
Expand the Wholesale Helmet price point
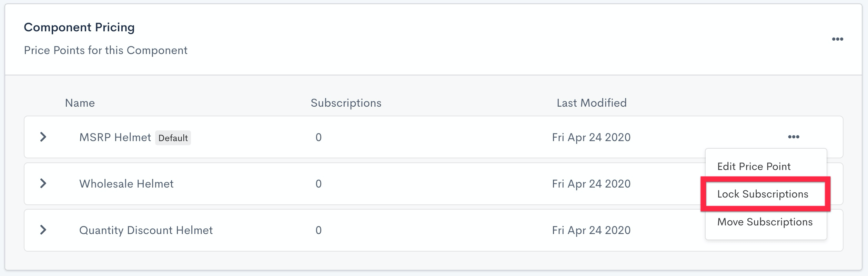click(43, 183)
